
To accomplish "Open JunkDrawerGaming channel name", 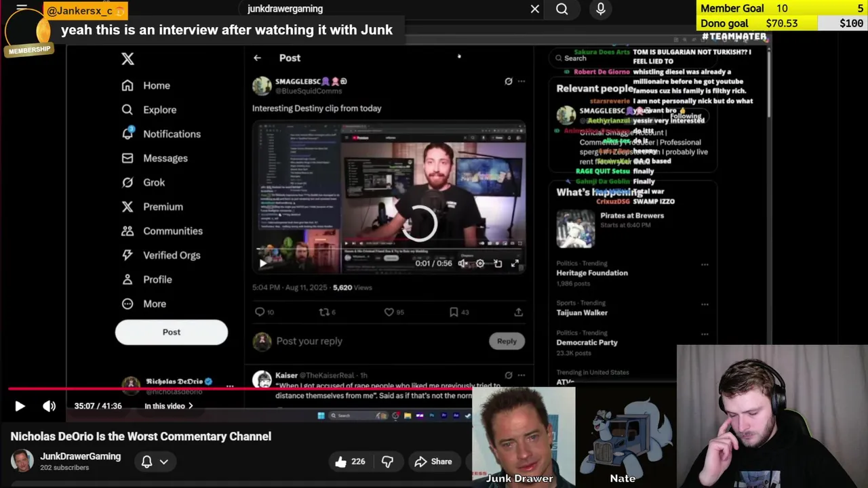I will point(80,456).
